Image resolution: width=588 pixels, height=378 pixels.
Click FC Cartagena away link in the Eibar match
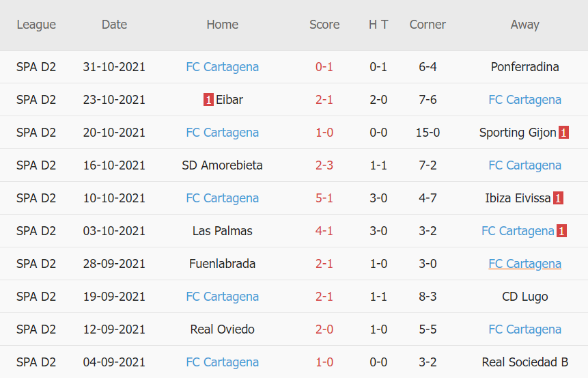(x=524, y=100)
